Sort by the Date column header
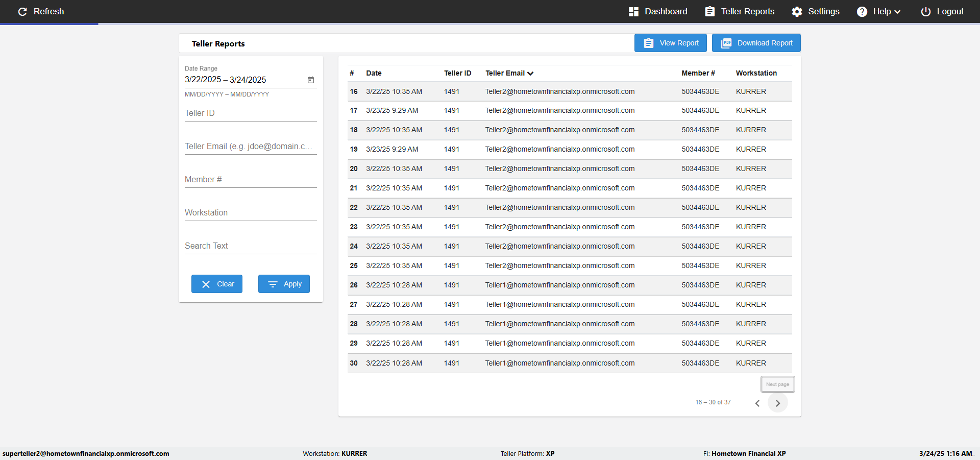This screenshot has height=460, width=980. (374, 73)
